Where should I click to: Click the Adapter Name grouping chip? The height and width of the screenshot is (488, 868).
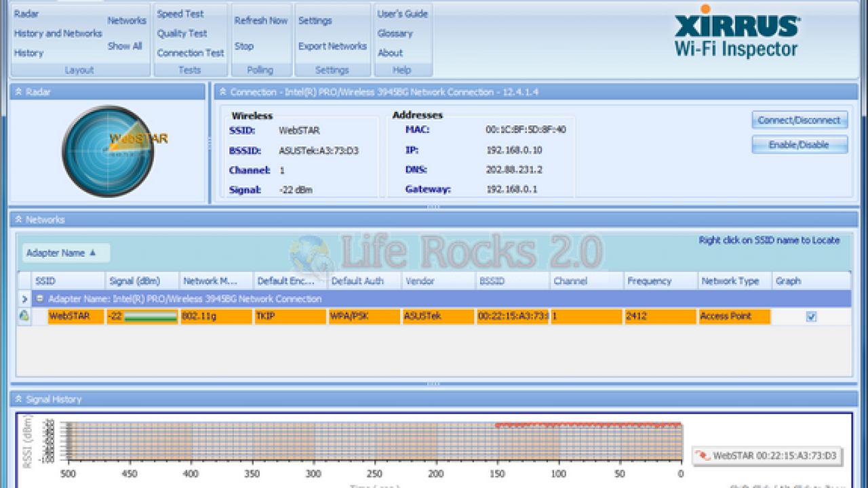coord(66,253)
